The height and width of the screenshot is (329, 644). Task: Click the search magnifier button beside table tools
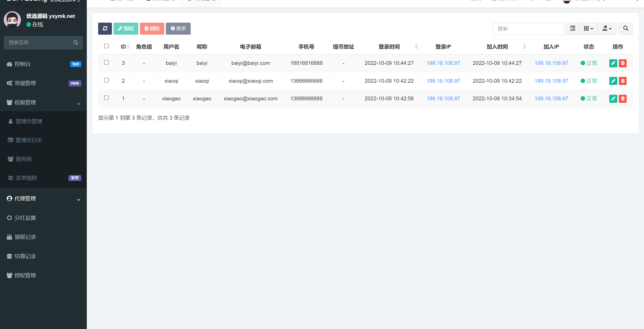pos(626,29)
